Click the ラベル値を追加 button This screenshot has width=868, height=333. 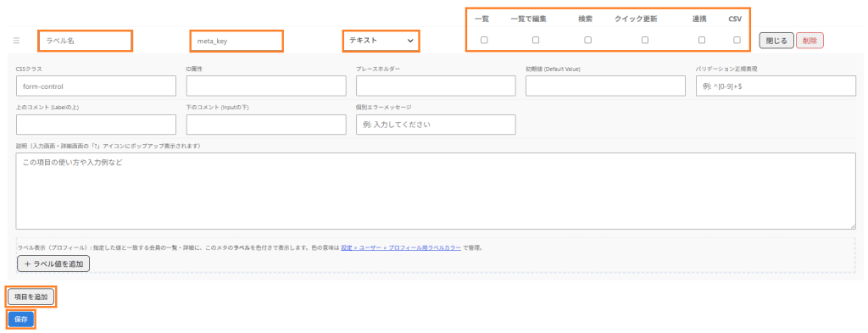click(x=53, y=264)
